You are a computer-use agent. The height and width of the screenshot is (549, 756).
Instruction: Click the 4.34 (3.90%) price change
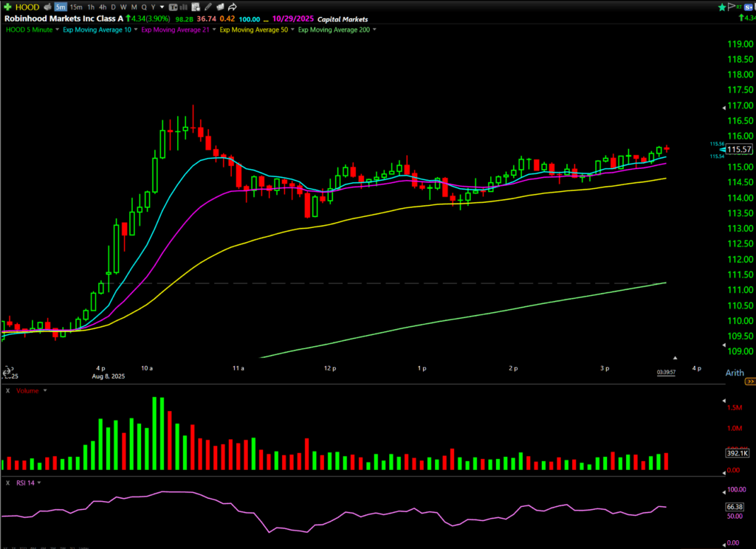click(148, 18)
